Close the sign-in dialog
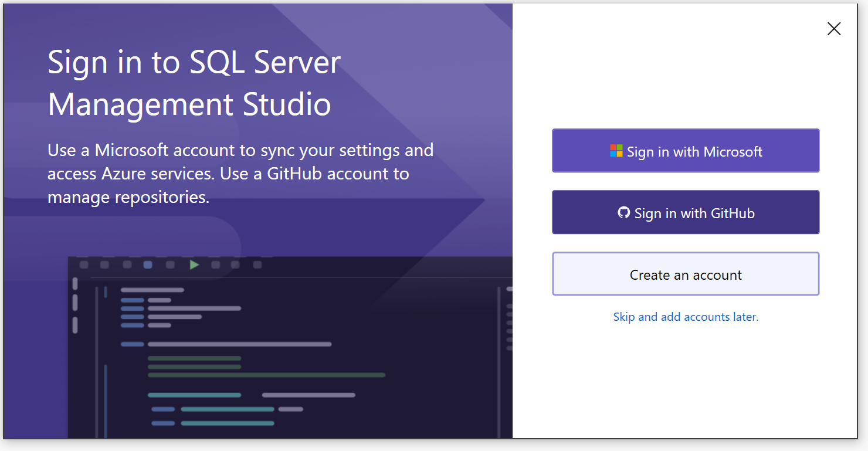The width and height of the screenshot is (868, 451). [x=834, y=29]
